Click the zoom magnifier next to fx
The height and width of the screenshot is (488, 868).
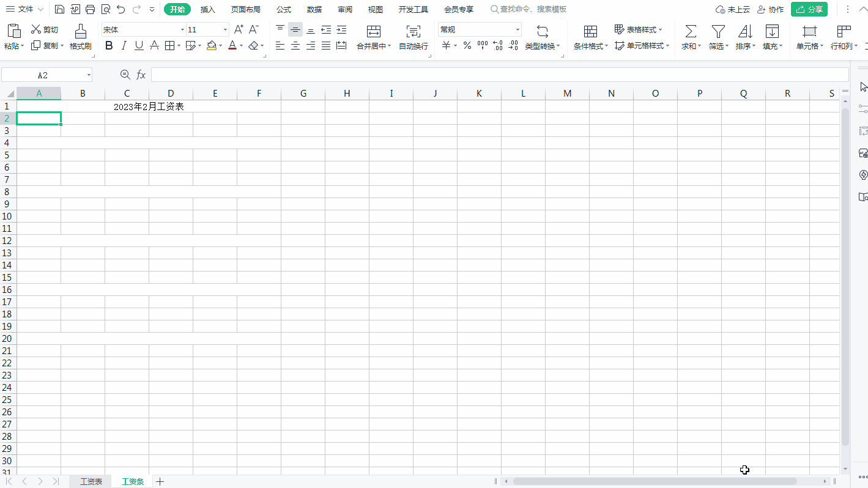click(x=125, y=75)
